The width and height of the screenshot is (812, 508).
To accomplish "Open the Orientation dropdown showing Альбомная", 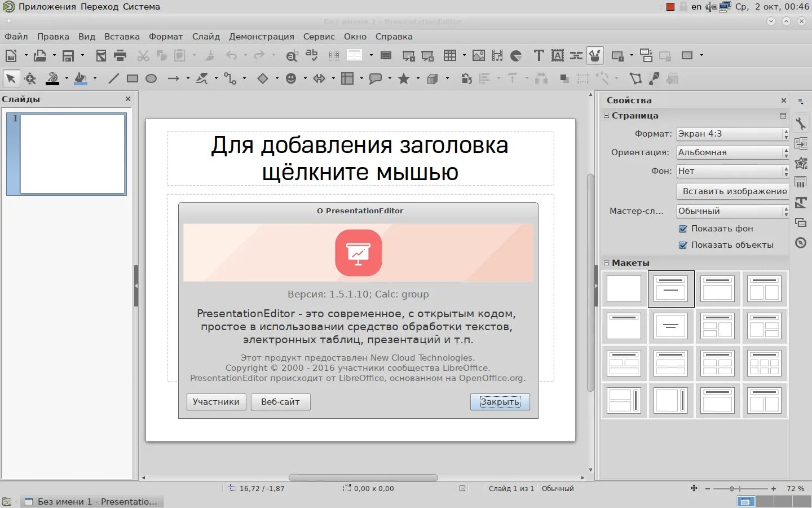I will click(x=732, y=152).
